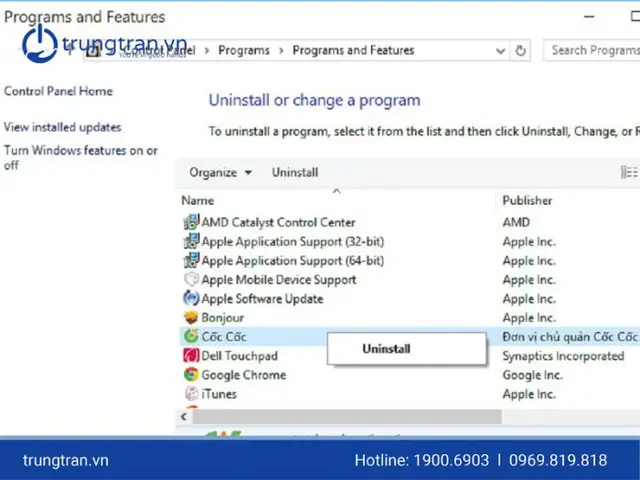Click the Apple Mobile Device Support icon
Image resolution: width=640 pixels, height=480 pixels.
[x=191, y=280]
